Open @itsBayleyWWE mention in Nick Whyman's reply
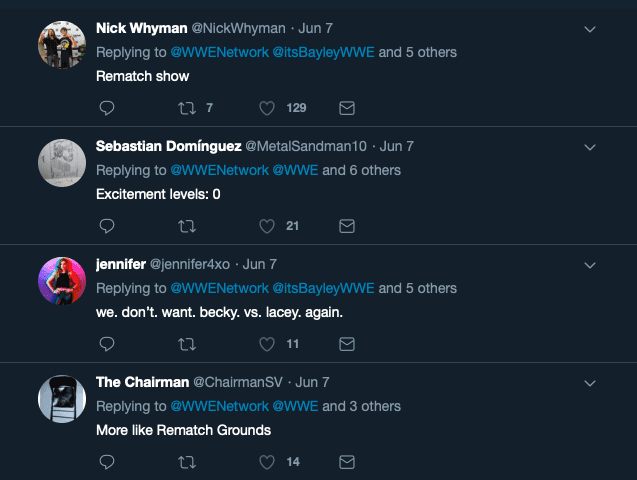This screenshot has height=480, width=637. (x=323, y=52)
